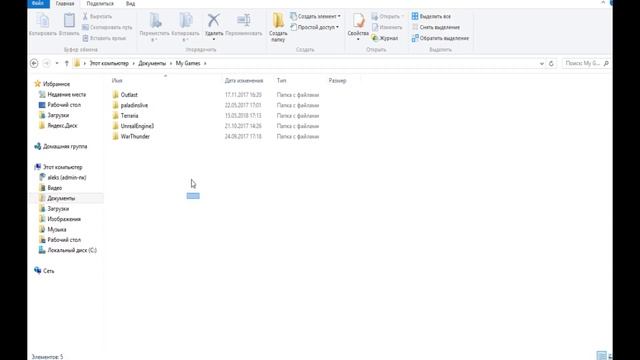Select the UnrealEngine3 folder
Image resolution: width=640 pixels, height=360 pixels.
(137, 126)
